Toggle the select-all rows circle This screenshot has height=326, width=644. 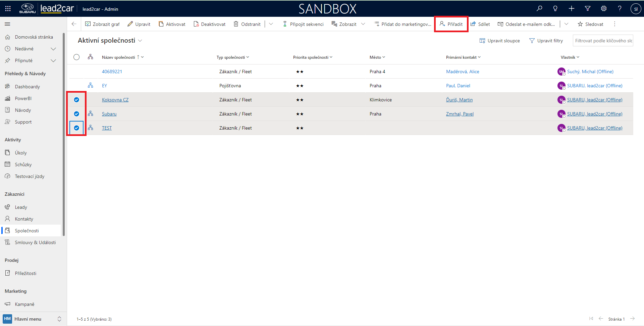point(76,57)
